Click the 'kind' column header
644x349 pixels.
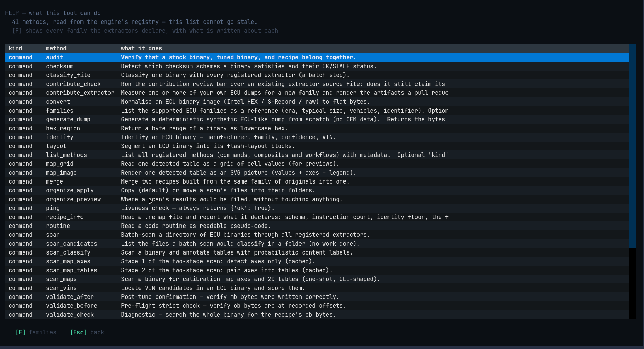[15, 48]
